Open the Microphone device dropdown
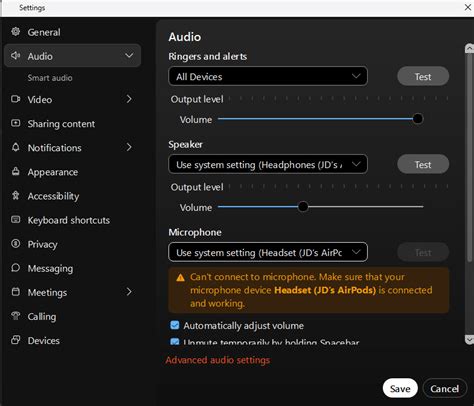 tap(268, 252)
